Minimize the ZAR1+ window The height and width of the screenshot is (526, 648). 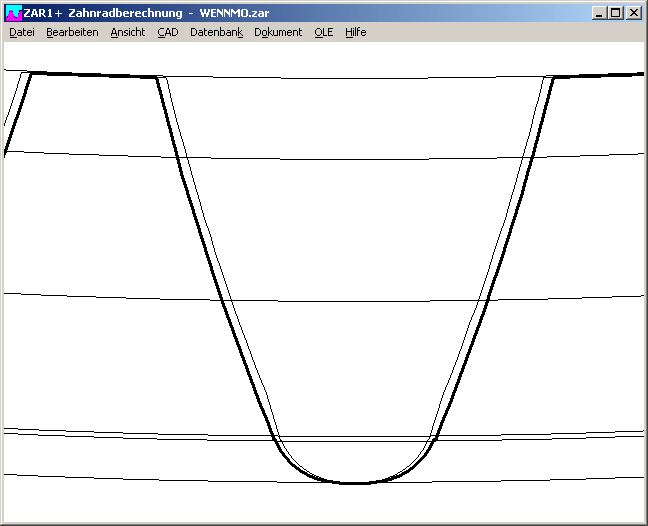598,13
